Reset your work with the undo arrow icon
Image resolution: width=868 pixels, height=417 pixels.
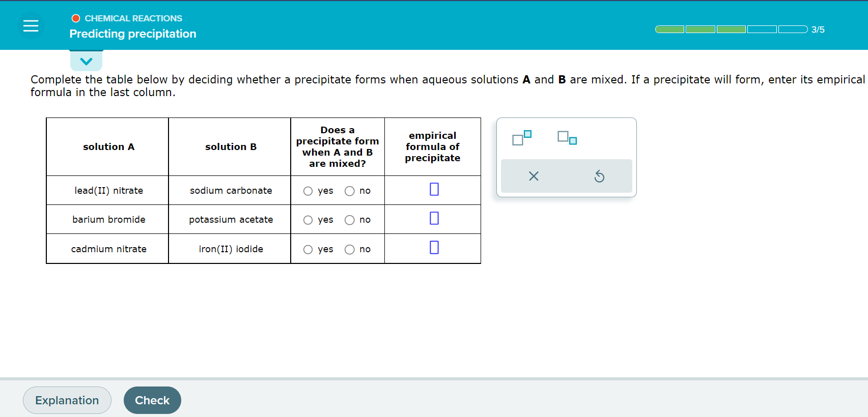[600, 176]
